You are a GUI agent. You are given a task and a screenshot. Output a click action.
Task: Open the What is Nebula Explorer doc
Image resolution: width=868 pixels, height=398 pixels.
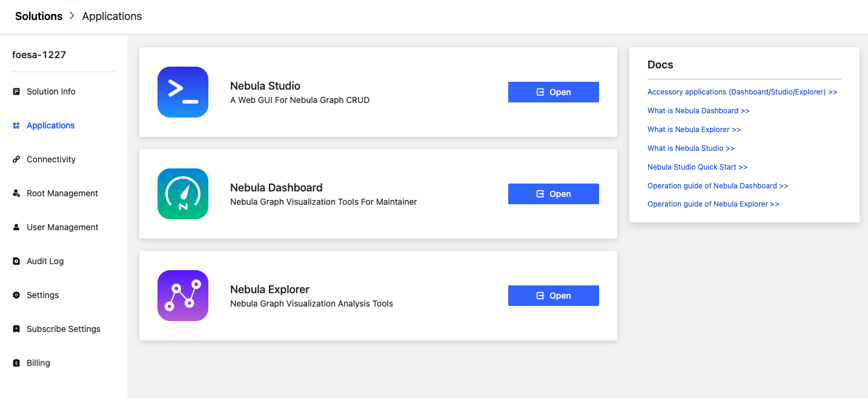(694, 130)
